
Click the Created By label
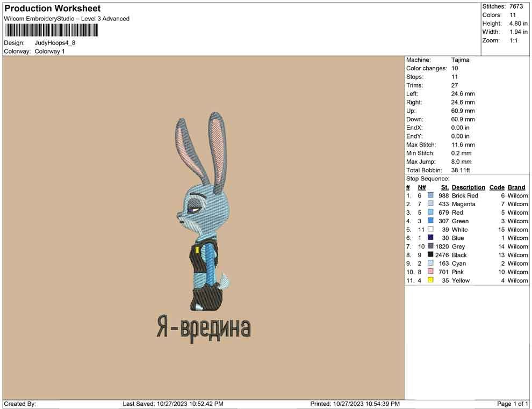20,404
